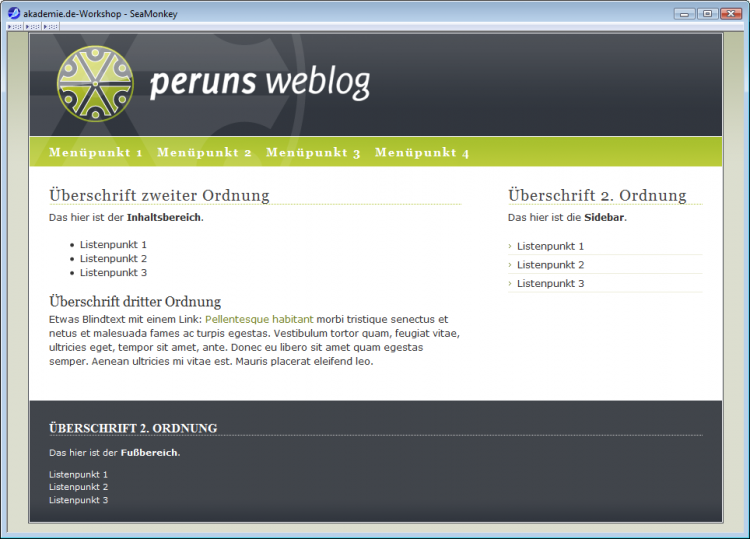Go to Menüpunkt 3 in the navigation bar
Image resolution: width=750 pixels, height=539 pixels.
[313, 153]
